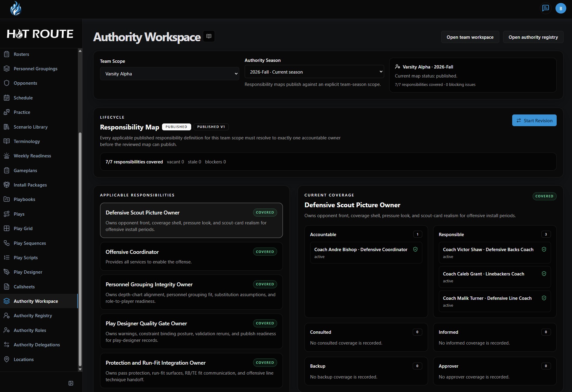This screenshot has height=392, width=572.
Task: Click the Opponents shield icon
Action: coord(7,83)
